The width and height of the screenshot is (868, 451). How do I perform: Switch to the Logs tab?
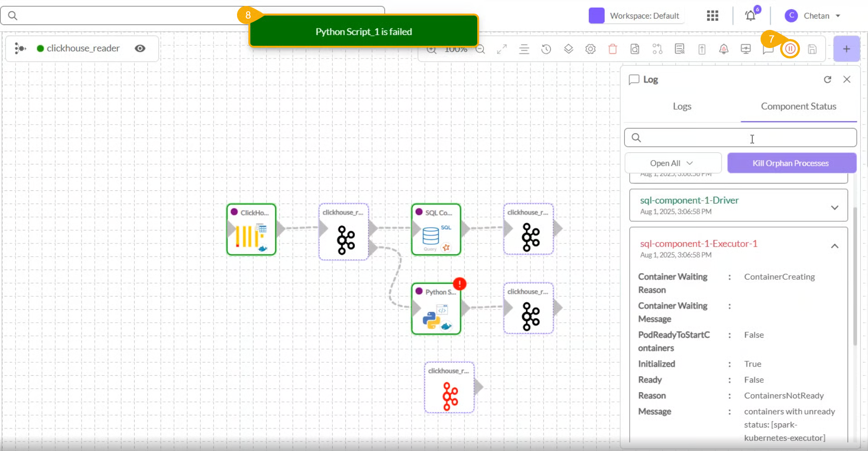pos(682,107)
